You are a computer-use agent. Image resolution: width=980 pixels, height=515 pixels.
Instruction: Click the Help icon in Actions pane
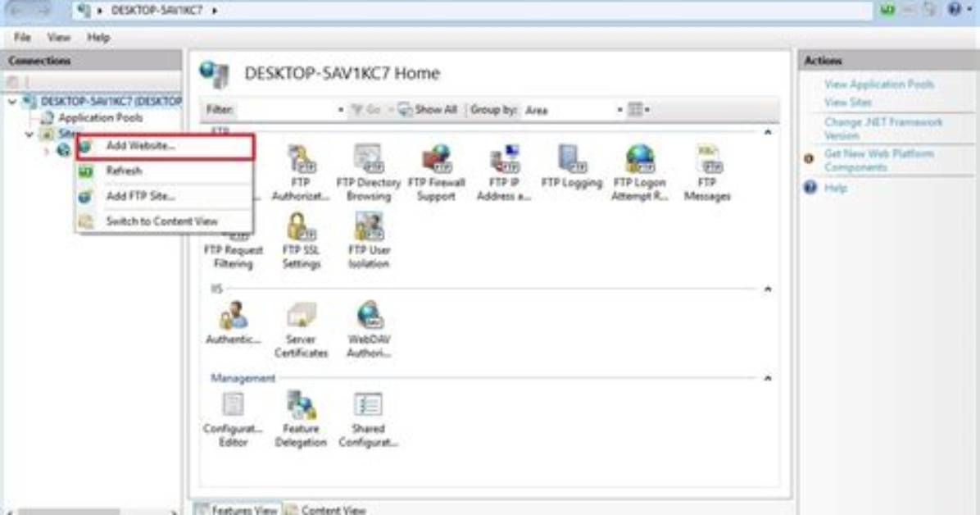point(810,187)
